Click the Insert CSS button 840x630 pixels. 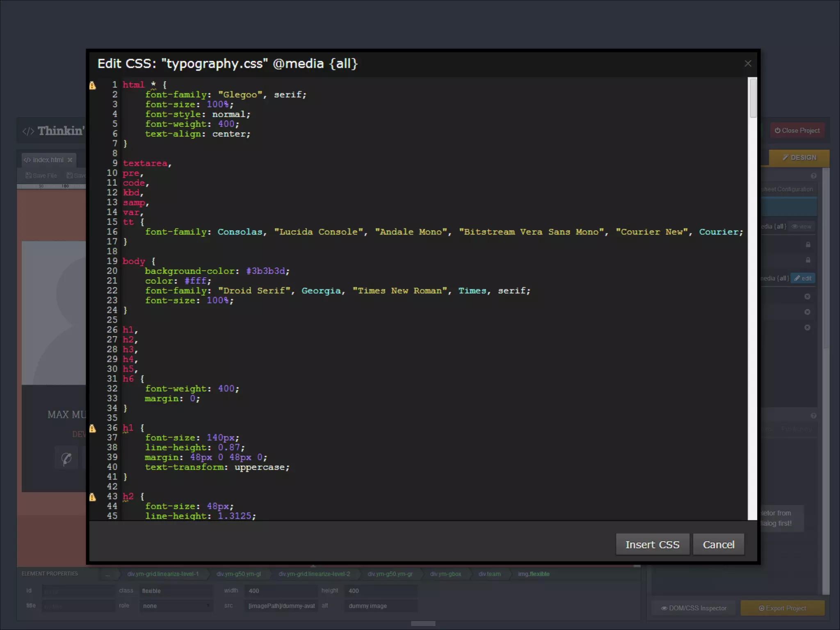pos(652,544)
